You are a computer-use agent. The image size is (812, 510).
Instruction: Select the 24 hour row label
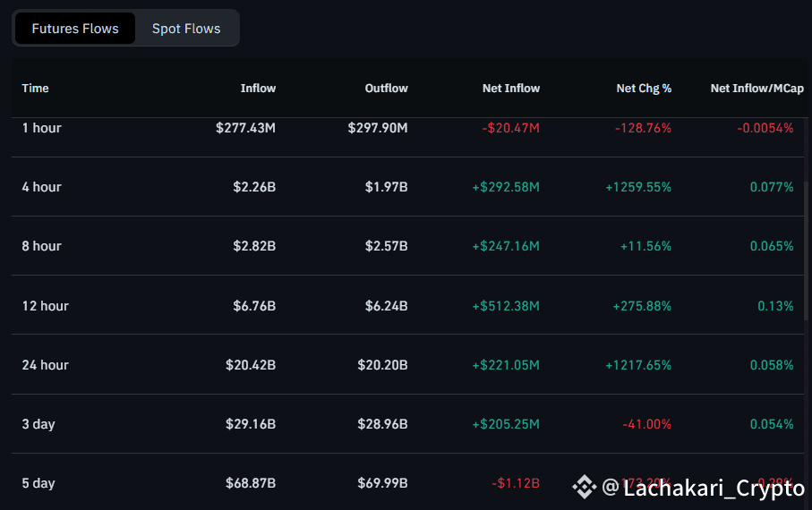tap(46, 365)
